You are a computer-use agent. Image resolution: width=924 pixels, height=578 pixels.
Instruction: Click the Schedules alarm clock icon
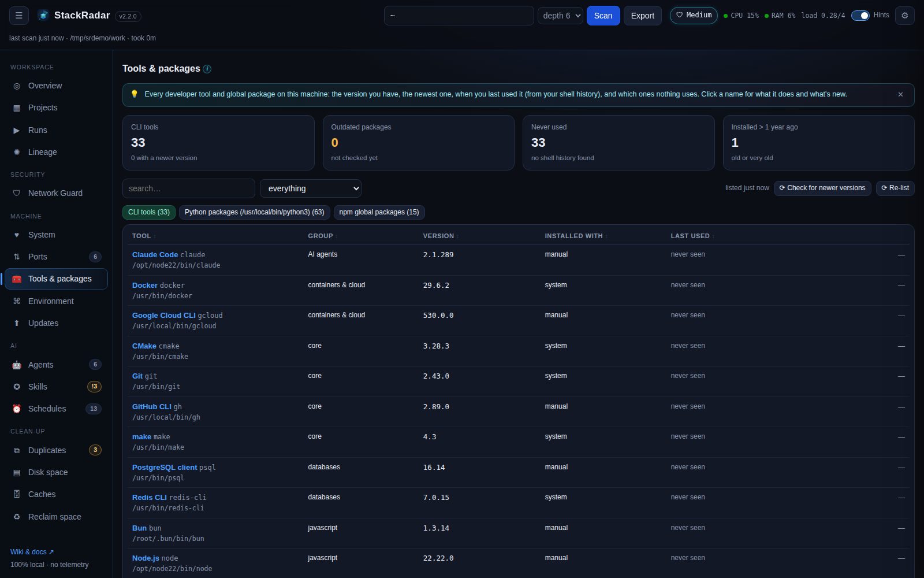(x=17, y=409)
